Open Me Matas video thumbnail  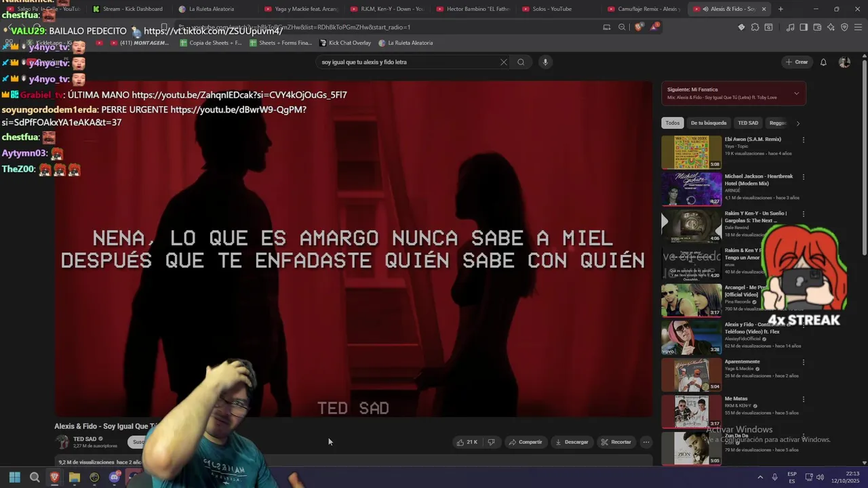coord(692,411)
